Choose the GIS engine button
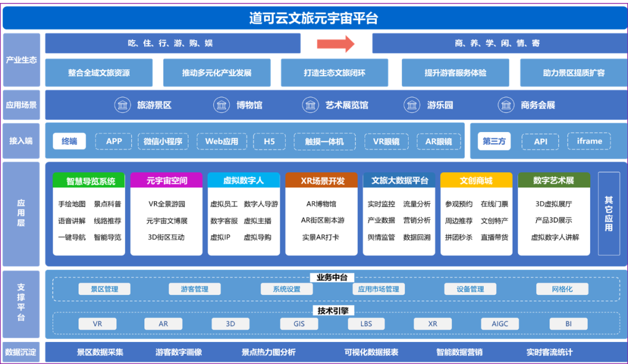This screenshot has width=628, height=364. (299, 324)
